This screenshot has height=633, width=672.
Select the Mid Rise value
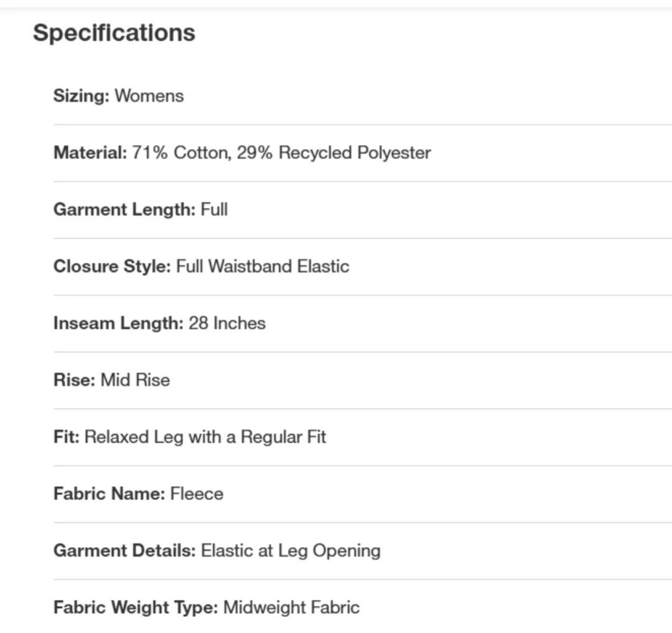coord(135,380)
